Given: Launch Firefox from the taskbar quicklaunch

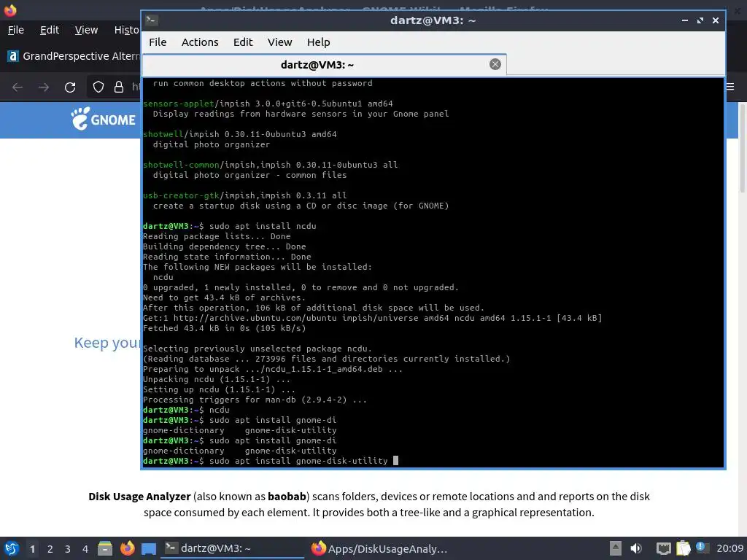Looking at the screenshot, I should [x=127, y=548].
